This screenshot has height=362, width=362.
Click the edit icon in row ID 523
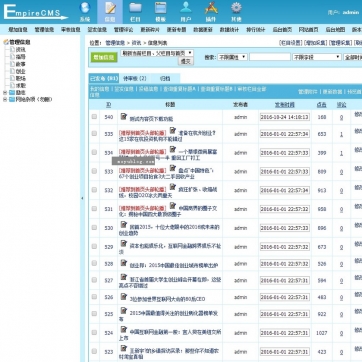pyautogui.click(x=124, y=348)
